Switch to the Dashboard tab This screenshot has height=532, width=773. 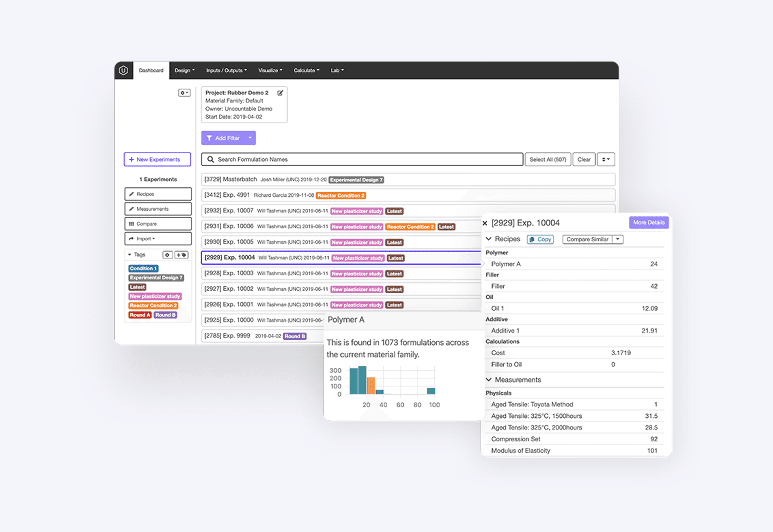tap(151, 70)
